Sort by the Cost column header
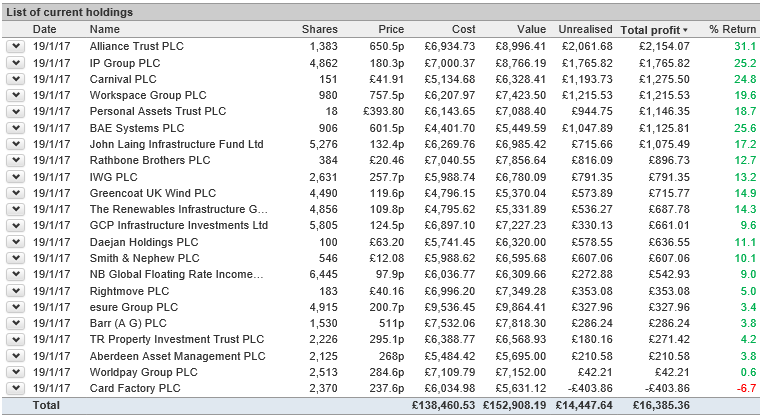The height and width of the screenshot is (416, 761). tap(463, 29)
